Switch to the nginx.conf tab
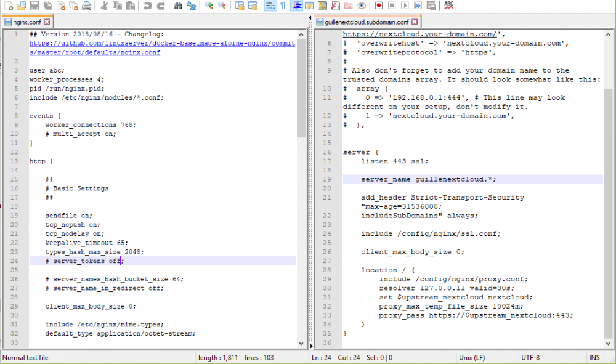Viewport: 616px width, 364px height. 26,22
